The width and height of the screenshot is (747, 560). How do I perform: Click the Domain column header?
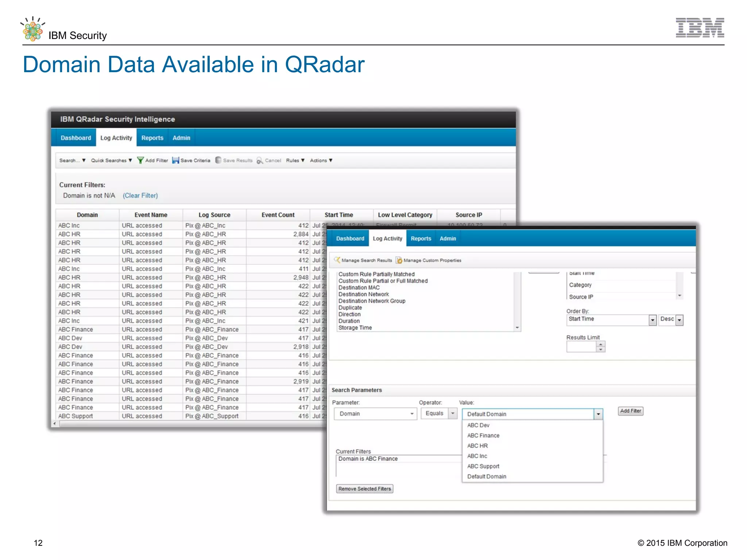pyautogui.click(x=87, y=215)
